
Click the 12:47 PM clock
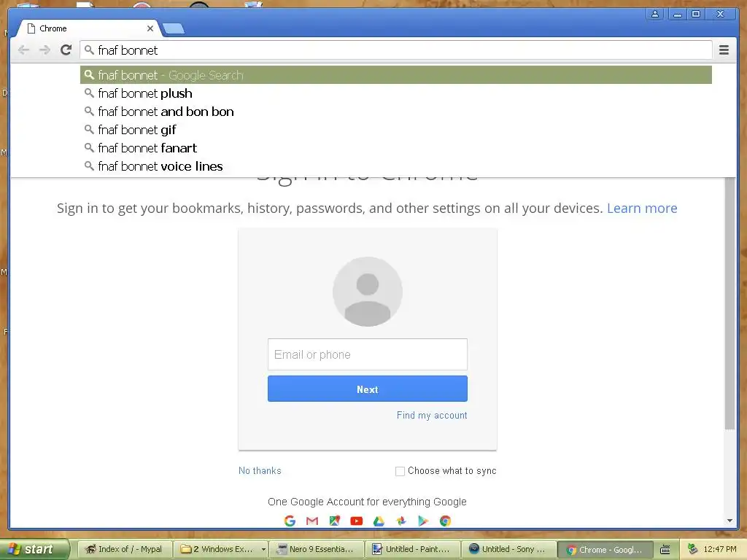720,549
